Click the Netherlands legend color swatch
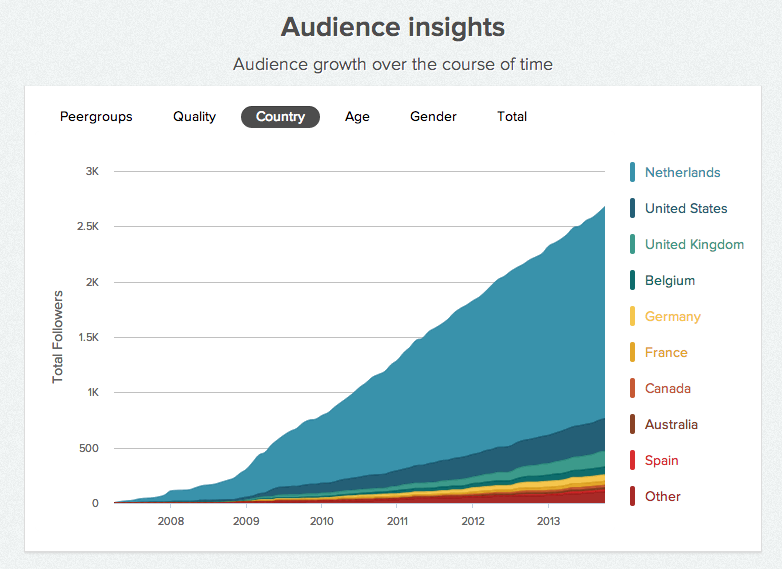 click(632, 172)
